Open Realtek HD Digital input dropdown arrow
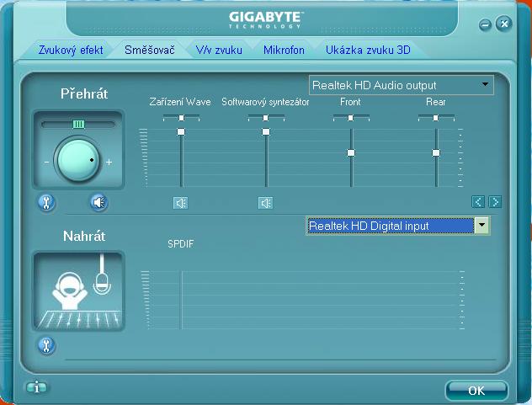 coord(481,226)
